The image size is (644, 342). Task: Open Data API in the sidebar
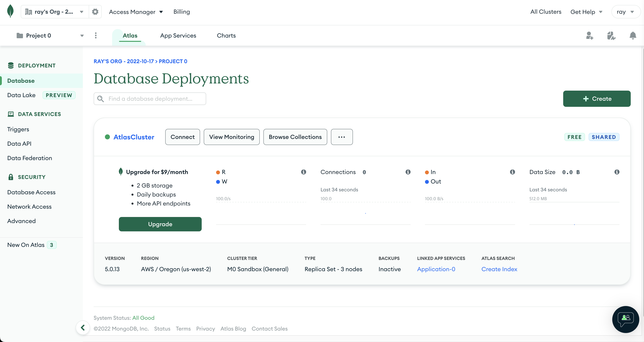click(19, 144)
